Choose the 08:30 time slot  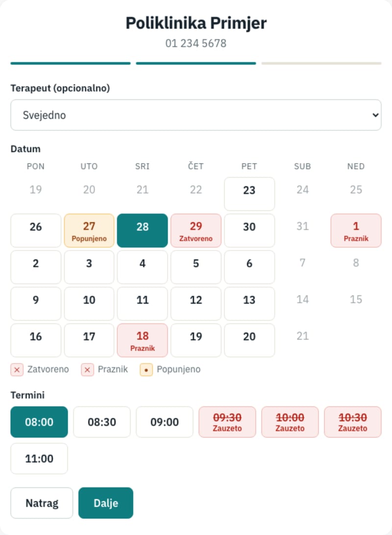(102, 422)
